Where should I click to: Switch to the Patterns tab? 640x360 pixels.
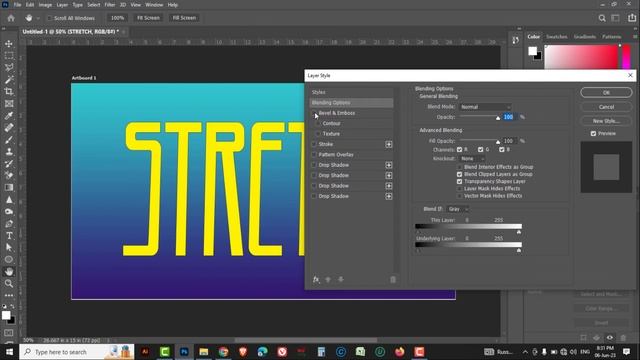[x=611, y=37]
